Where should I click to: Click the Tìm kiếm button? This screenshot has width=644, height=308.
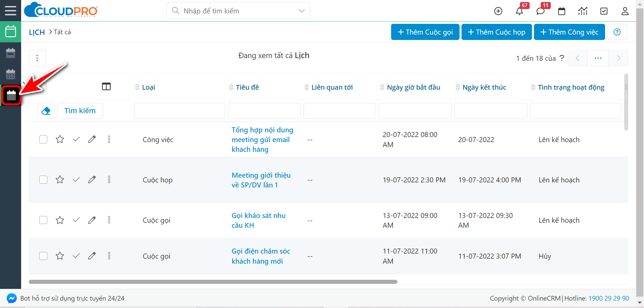[x=80, y=111]
